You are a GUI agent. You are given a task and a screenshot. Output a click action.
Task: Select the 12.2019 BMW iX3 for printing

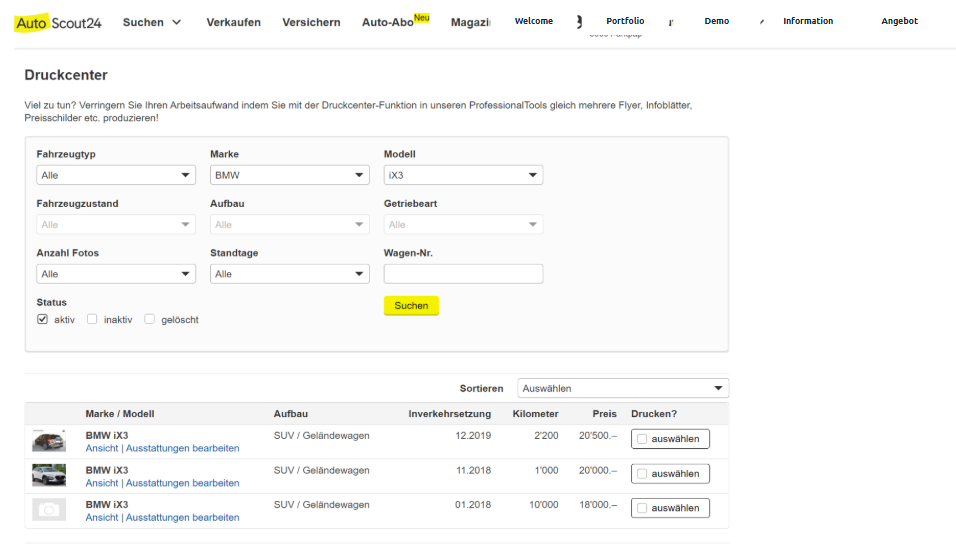(x=670, y=439)
